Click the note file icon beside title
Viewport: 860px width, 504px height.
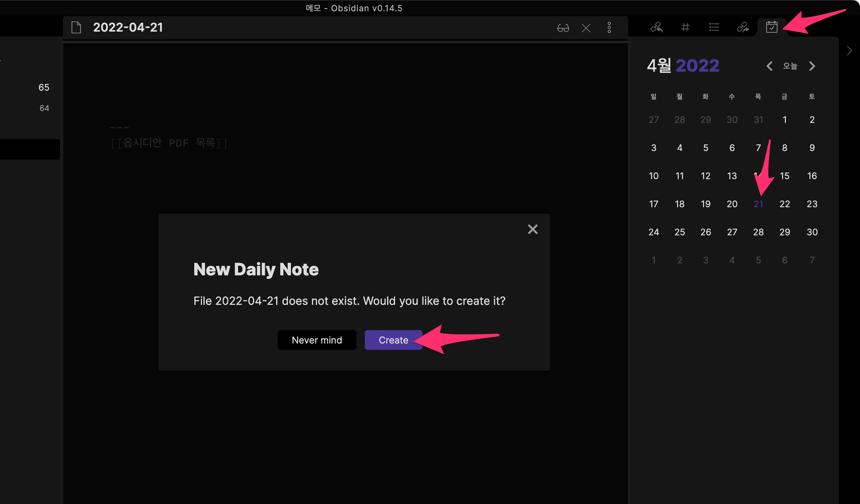[x=76, y=27]
